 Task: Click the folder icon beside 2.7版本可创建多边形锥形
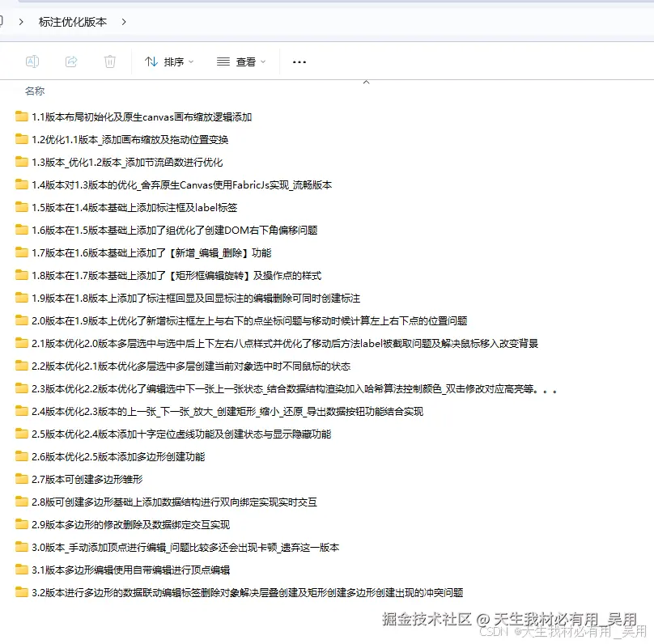point(21,479)
